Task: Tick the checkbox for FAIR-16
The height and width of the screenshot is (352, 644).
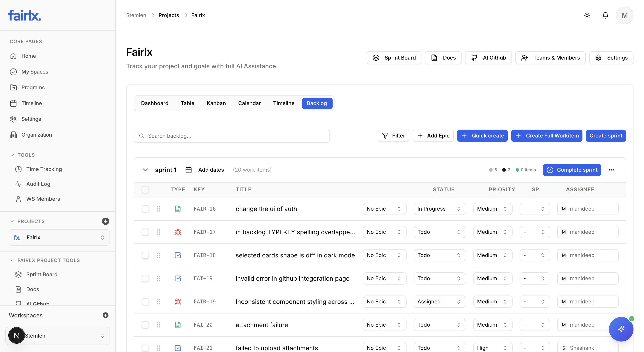Action: (x=145, y=209)
